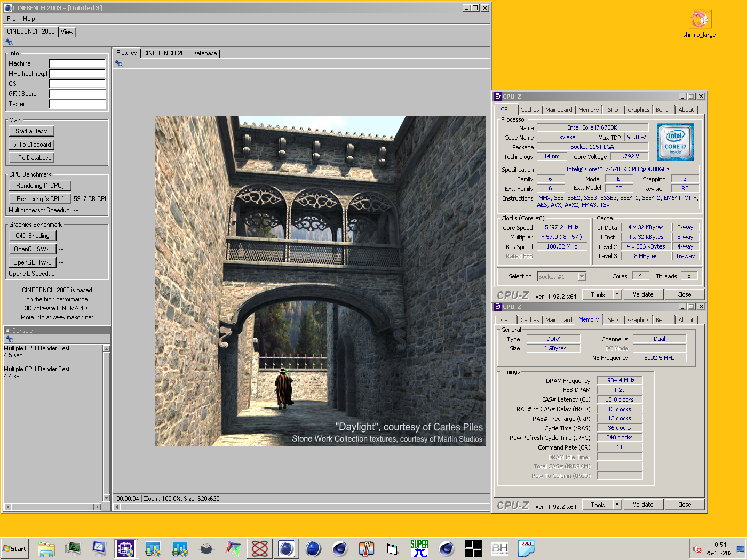Open Mainboard tab in top CPU-Z window
The image size is (747, 560).
point(559,110)
